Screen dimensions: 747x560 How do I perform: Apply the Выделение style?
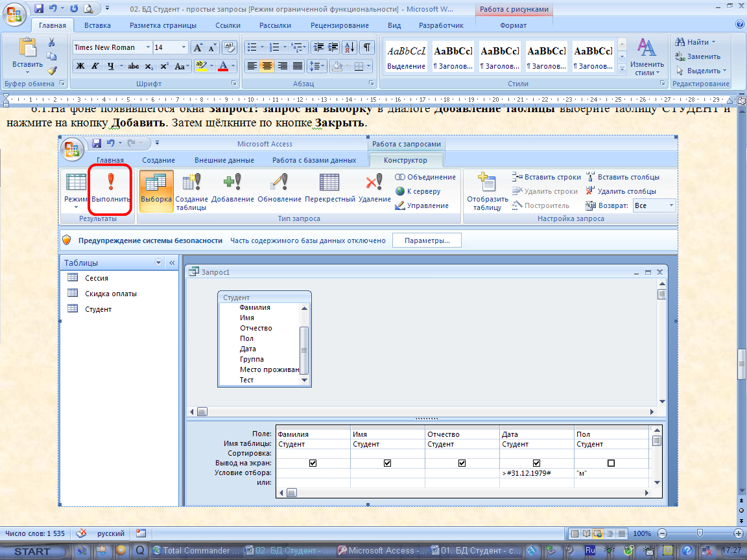[407, 56]
